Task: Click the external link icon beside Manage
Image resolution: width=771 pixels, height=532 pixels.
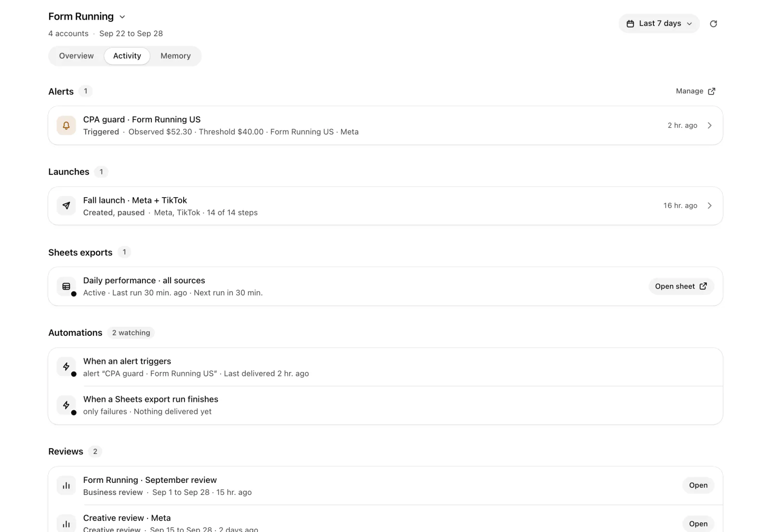Action: [x=712, y=91]
